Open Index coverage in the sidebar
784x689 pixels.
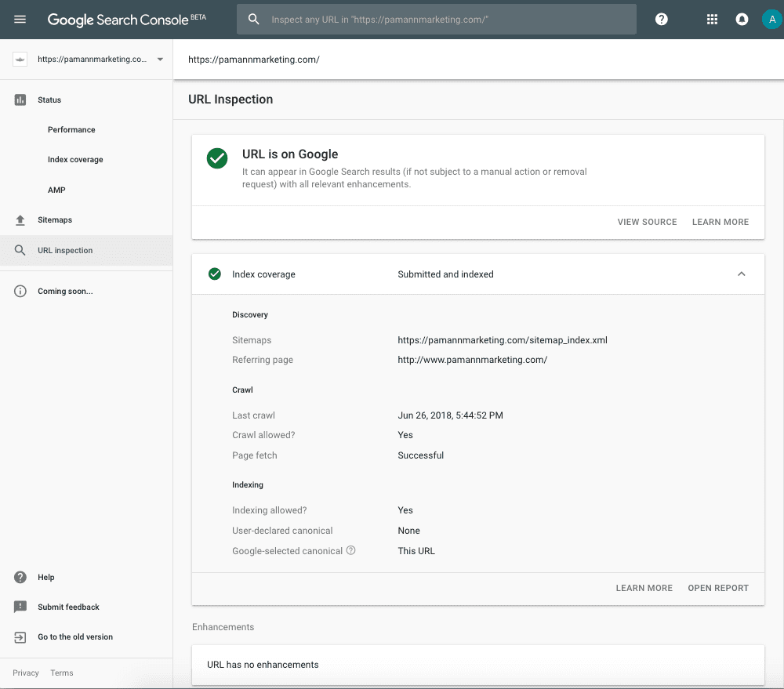tap(75, 159)
